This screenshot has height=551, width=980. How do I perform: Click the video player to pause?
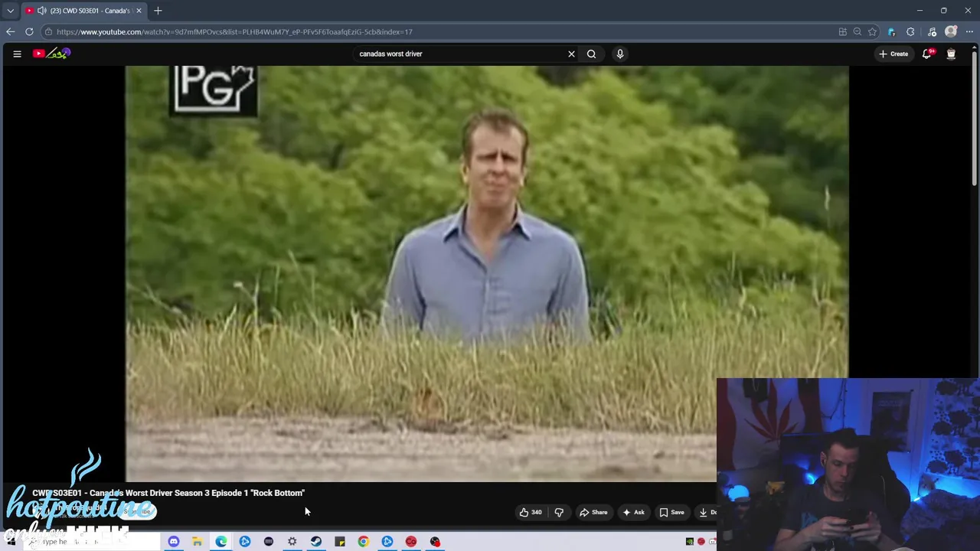point(487,273)
